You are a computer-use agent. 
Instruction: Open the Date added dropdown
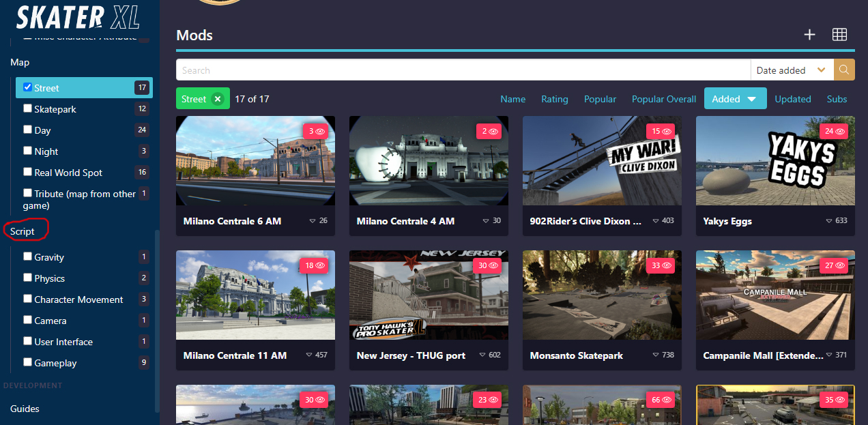(792, 70)
